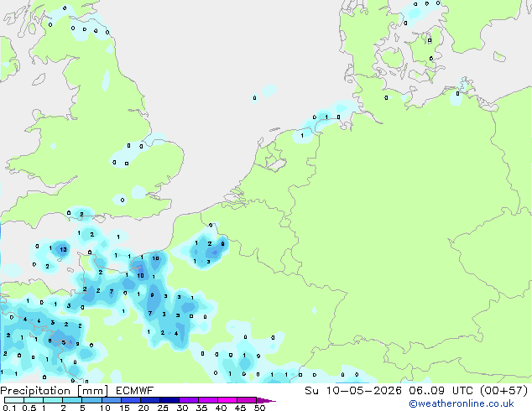Click the ECMWF model label

[135, 391]
